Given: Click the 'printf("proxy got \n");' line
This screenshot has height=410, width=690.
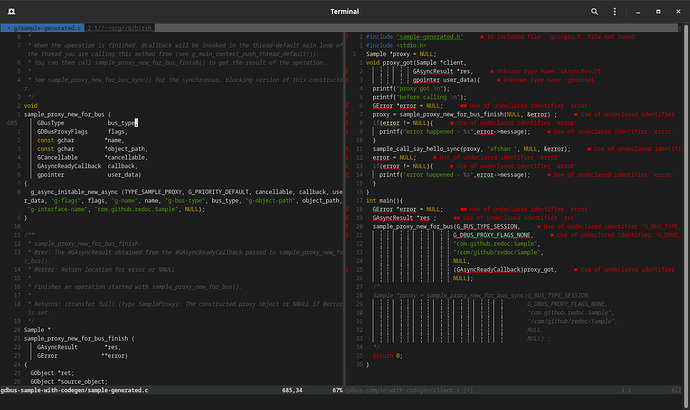Looking at the screenshot, I should click(411, 88).
